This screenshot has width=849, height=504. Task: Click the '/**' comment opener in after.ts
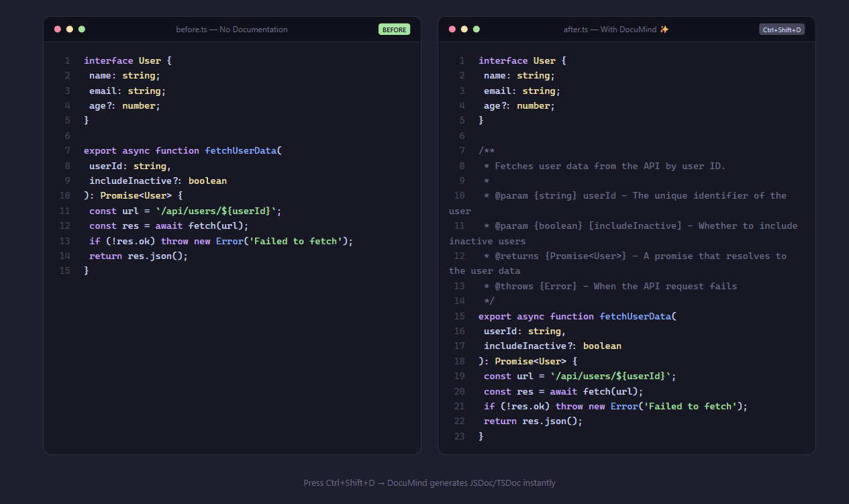tap(487, 150)
